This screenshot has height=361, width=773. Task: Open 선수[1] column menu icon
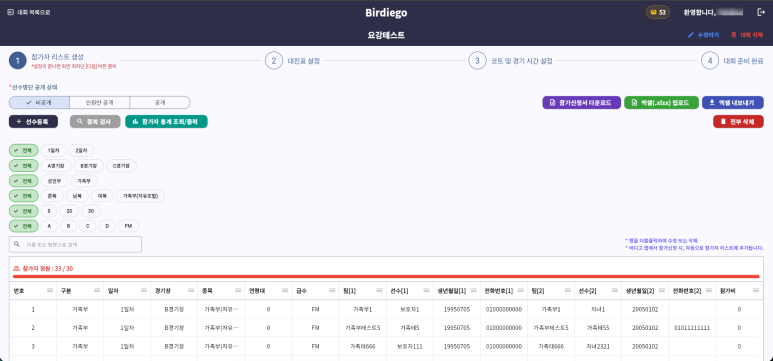427,291
